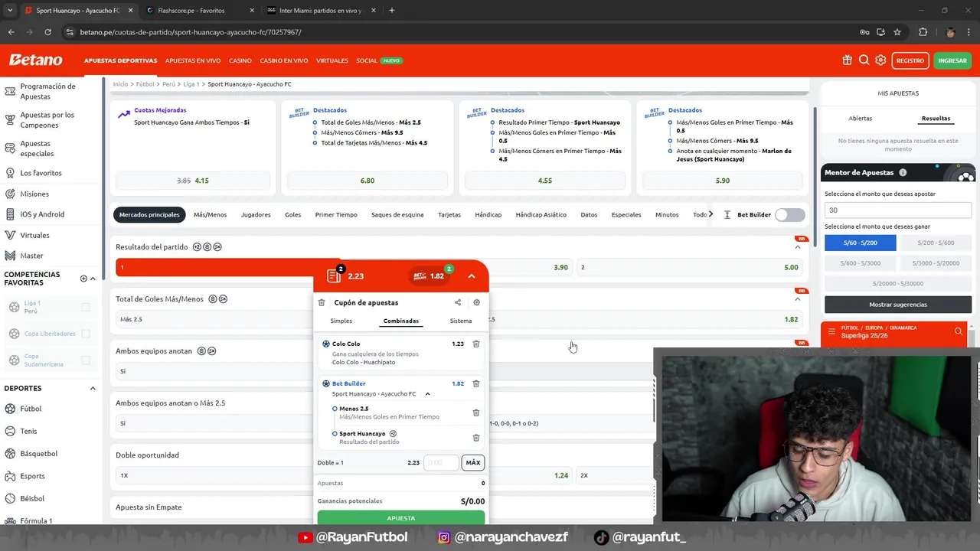Image resolution: width=980 pixels, height=551 pixels.
Task: Open Esports in the sports sidebar
Action: 32,476
